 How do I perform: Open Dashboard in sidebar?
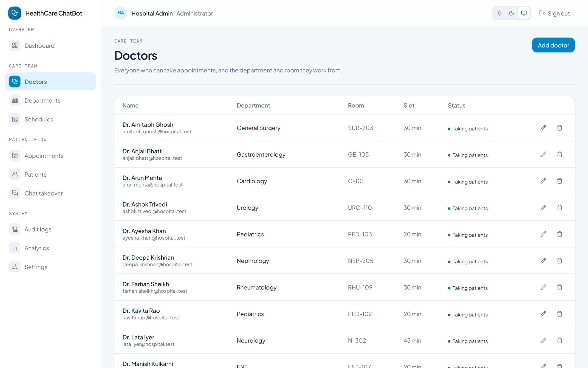pyautogui.click(x=50, y=46)
